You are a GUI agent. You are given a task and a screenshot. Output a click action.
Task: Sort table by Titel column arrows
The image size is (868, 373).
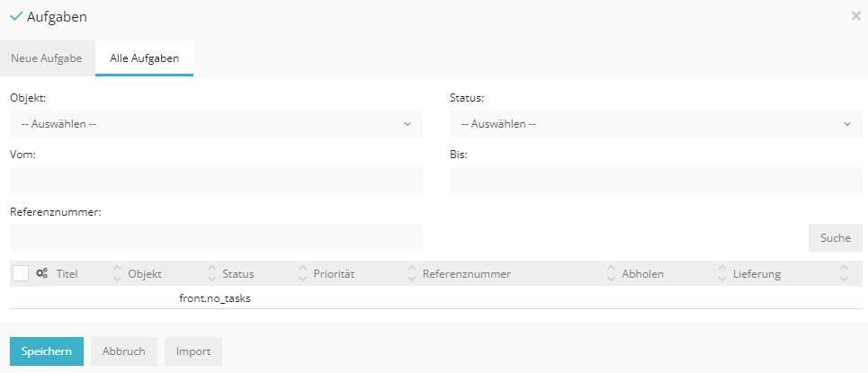click(x=117, y=273)
